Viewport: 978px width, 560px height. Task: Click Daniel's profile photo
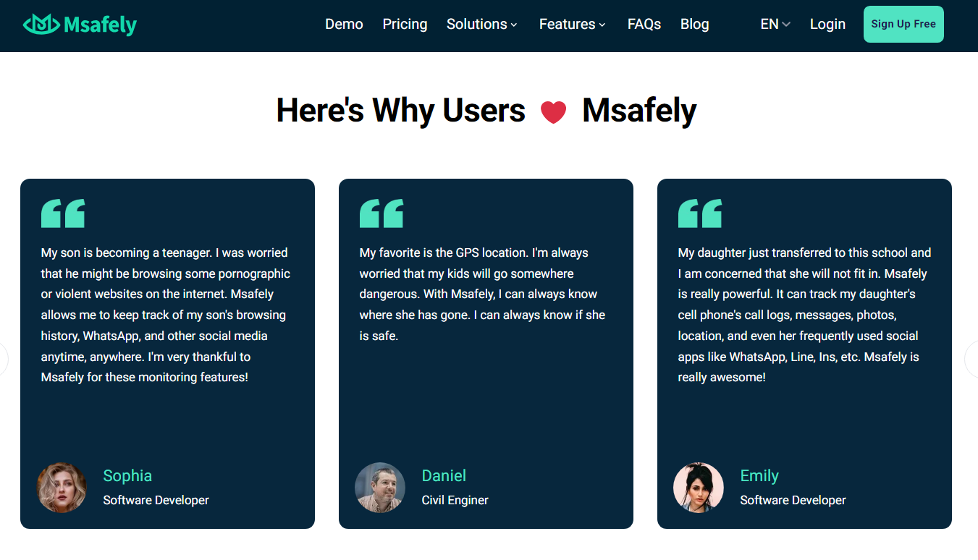(x=380, y=488)
